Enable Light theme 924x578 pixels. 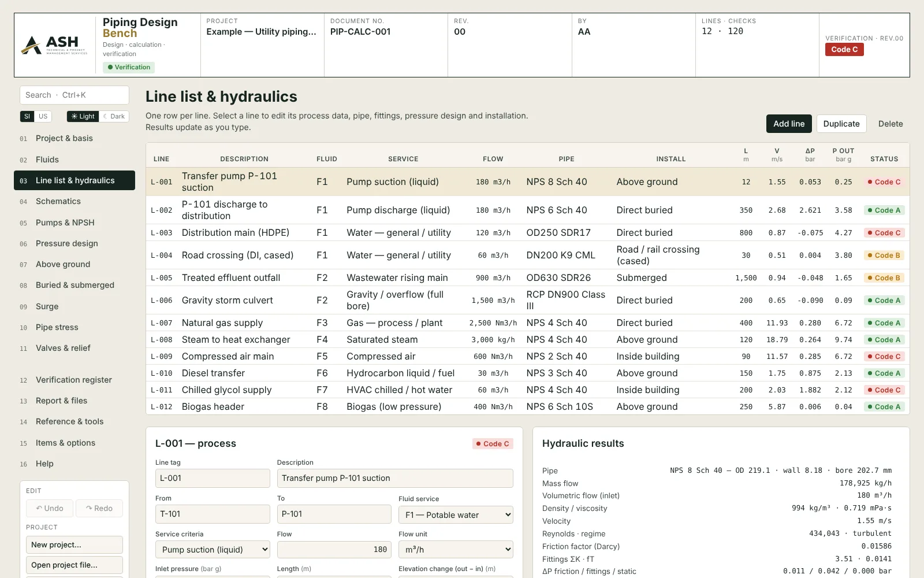click(x=83, y=116)
